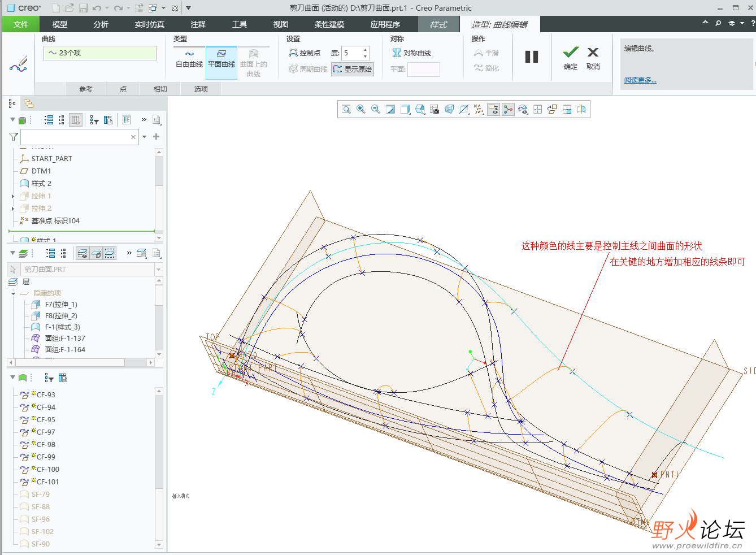Open the 文件 menu
The height and width of the screenshot is (555, 756).
tap(21, 24)
